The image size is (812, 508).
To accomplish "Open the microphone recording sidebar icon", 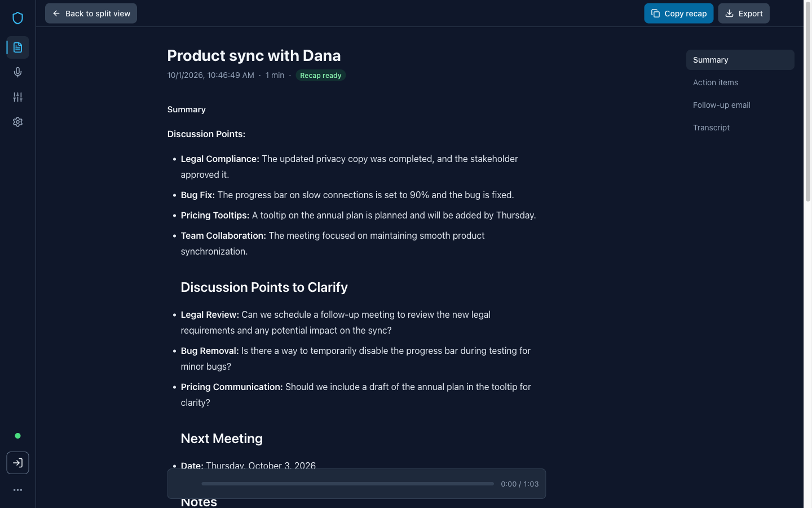I will coord(17,72).
